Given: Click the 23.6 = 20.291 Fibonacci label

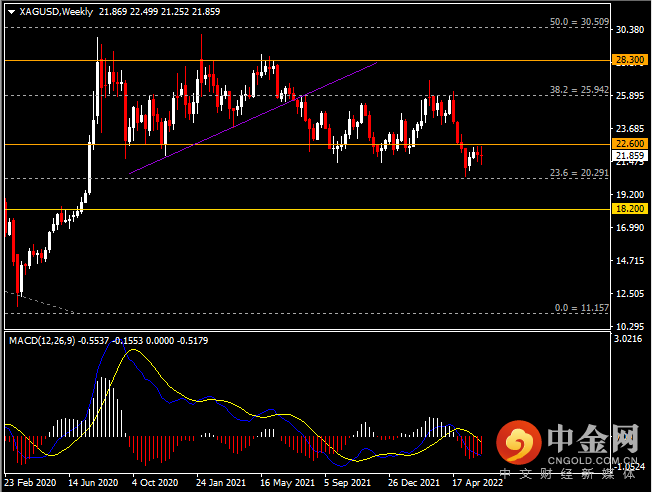Looking at the screenshot, I should (x=579, y=172).
